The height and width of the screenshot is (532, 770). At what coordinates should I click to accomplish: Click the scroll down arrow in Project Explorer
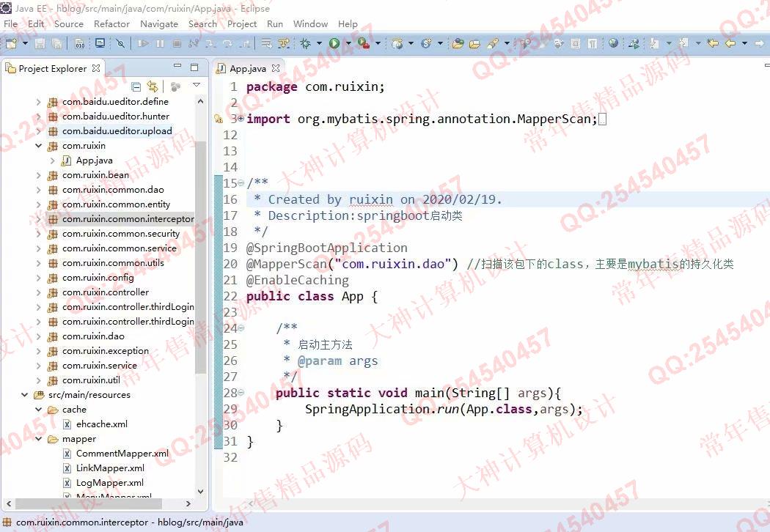(x=200, y=491)
